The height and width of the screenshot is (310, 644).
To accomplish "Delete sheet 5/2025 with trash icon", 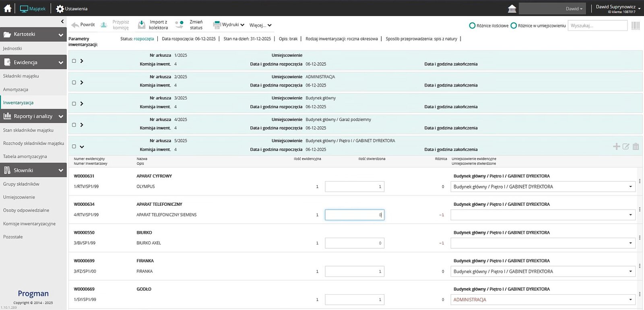I will [636, 147].
